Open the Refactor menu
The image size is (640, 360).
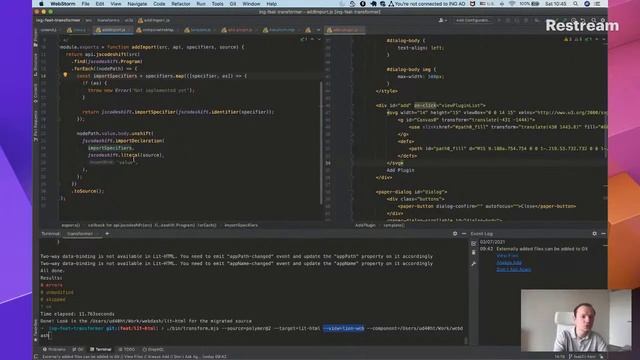[180, 4]
